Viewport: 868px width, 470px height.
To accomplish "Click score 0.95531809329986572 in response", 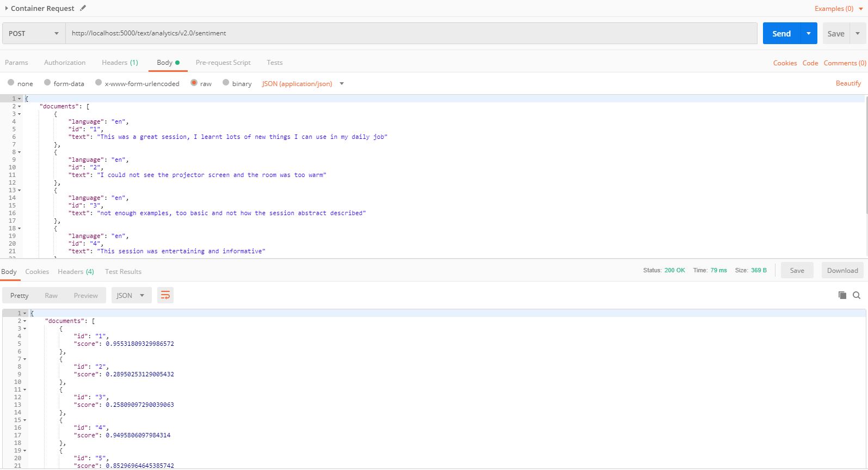I will (140, 344).
